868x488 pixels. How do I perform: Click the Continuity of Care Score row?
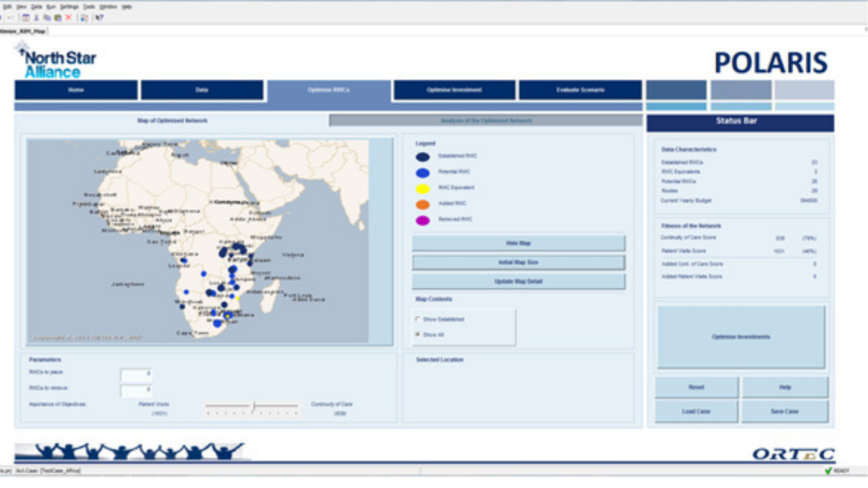click(739, 237)
